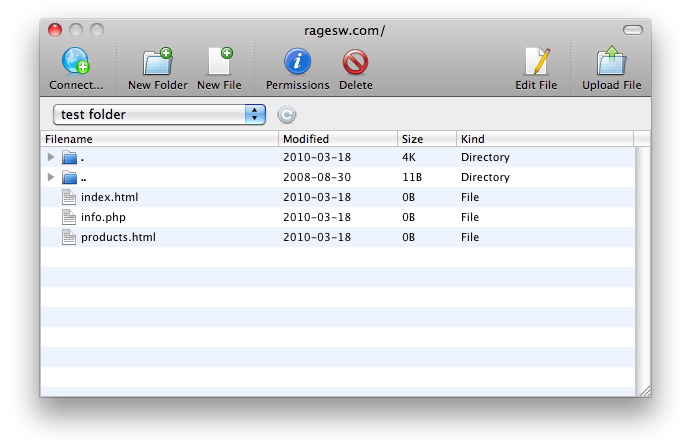The image size is (688, 440).
Task: Open the Edit File pencil icon
Action: point(536,63)
